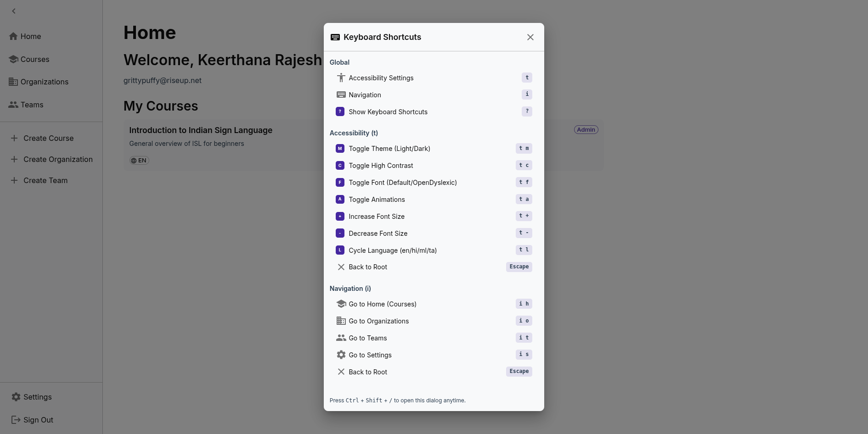Click the Sign Out arrow icon
This screenshot has height=434, width=868.
click(x=16, y=420)
